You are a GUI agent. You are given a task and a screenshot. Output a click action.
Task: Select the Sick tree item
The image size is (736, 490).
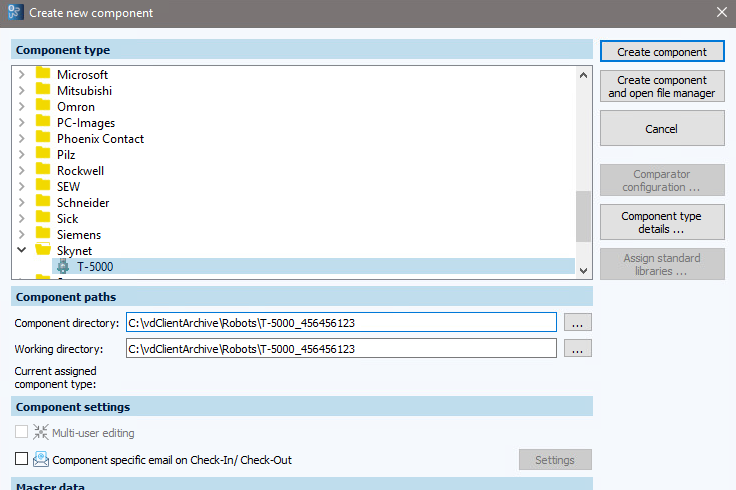click(x=67, y=219)
